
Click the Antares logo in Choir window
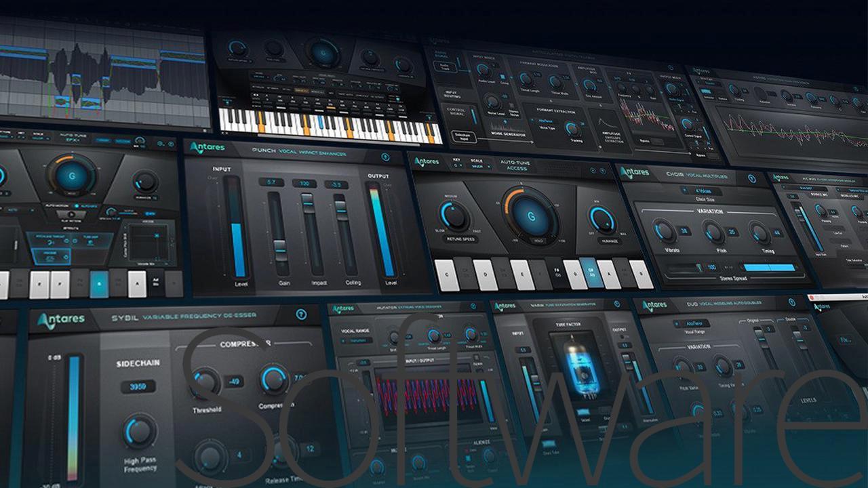point(635,172)
